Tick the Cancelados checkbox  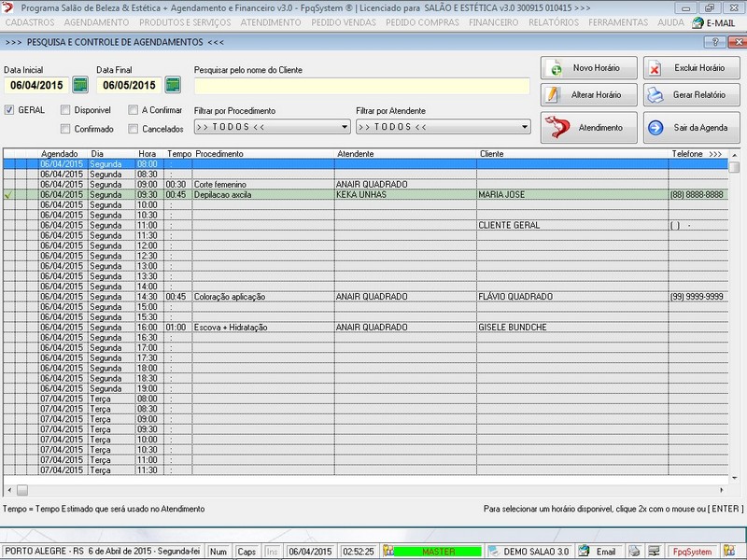click(134, 129)
